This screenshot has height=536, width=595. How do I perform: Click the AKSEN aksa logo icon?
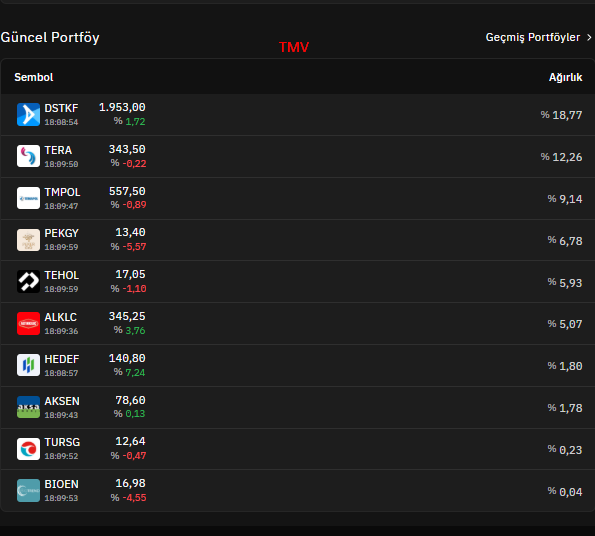(28, 407)
